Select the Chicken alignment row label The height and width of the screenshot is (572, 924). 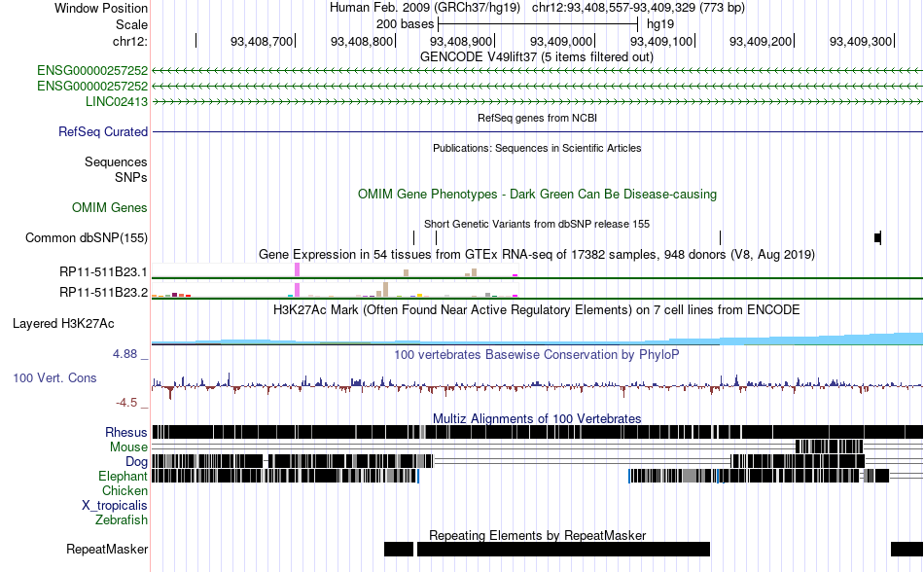124,490
